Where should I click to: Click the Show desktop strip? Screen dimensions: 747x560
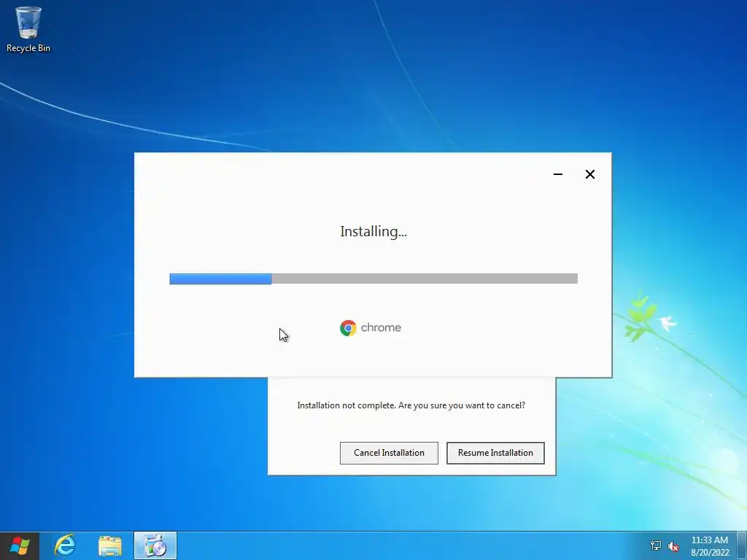[742, 545]
